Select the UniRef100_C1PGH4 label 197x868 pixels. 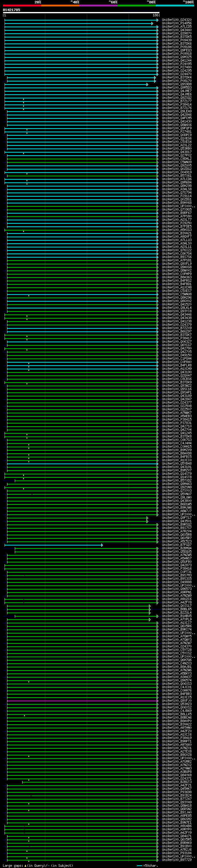click(x=177, y=358)
